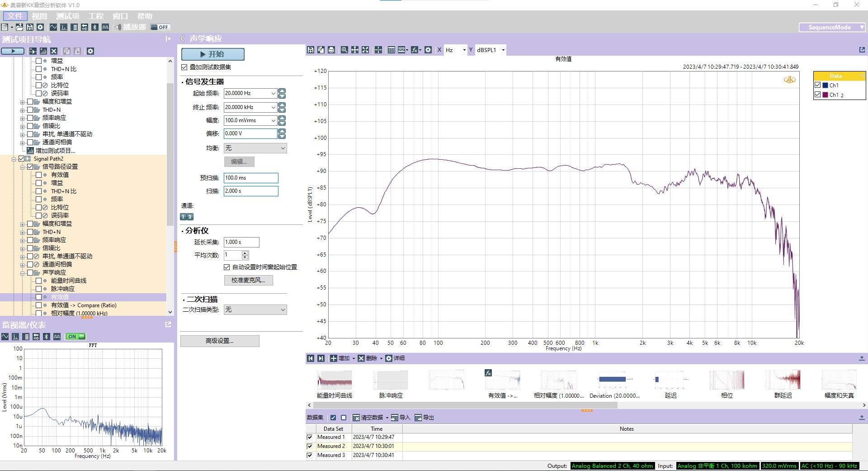Go to first result with skip-back icon
Viewport: 868px width, 471px height.
pos(311,358)
